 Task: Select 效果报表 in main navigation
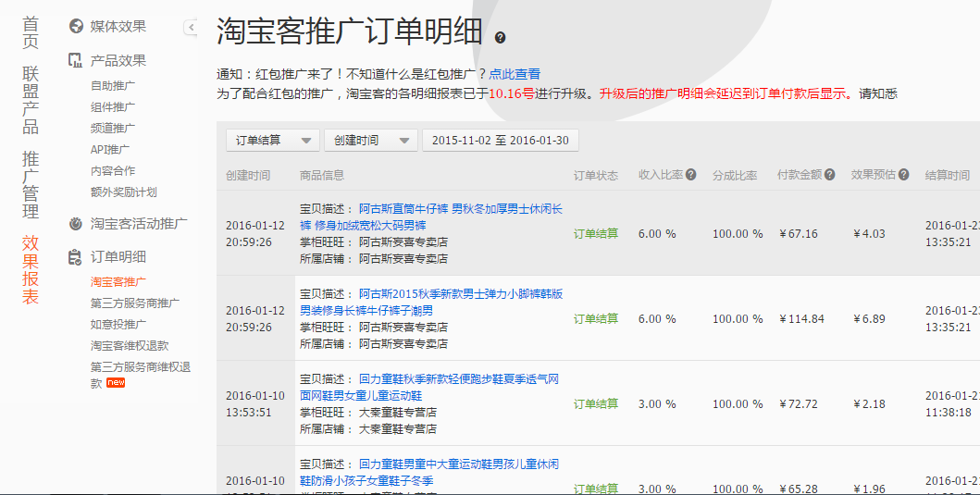point(31,270)
